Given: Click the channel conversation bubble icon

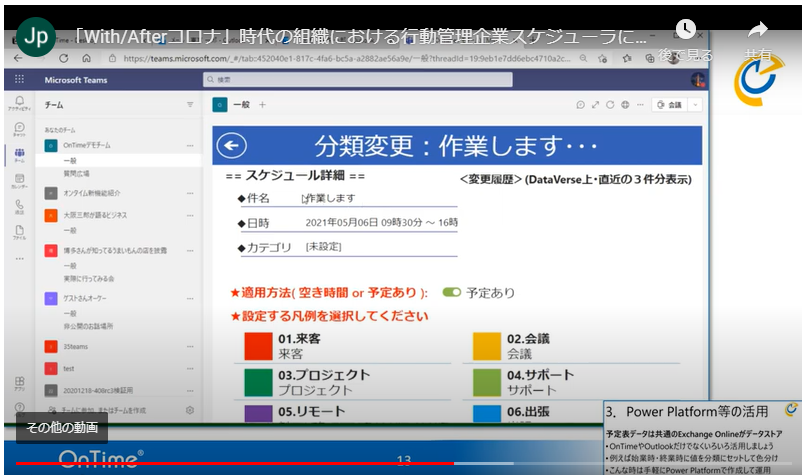Looking at the screenshot, I should [580, 105].
